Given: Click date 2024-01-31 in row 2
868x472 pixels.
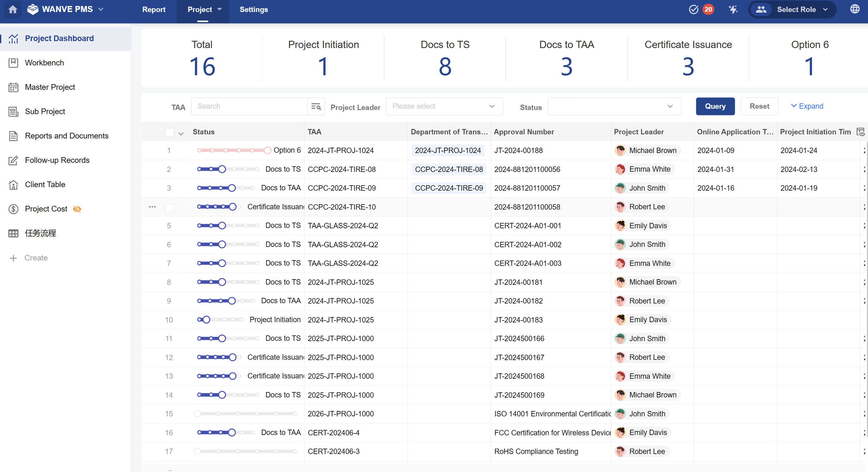Looking at the screenshot, I should pos(716,169).
